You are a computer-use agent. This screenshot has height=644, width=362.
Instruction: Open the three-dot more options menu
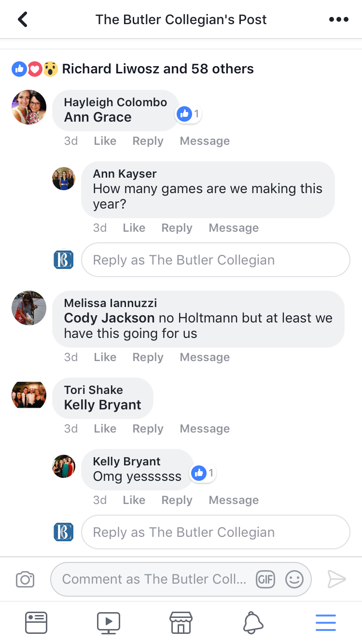[x=338, y=19]
